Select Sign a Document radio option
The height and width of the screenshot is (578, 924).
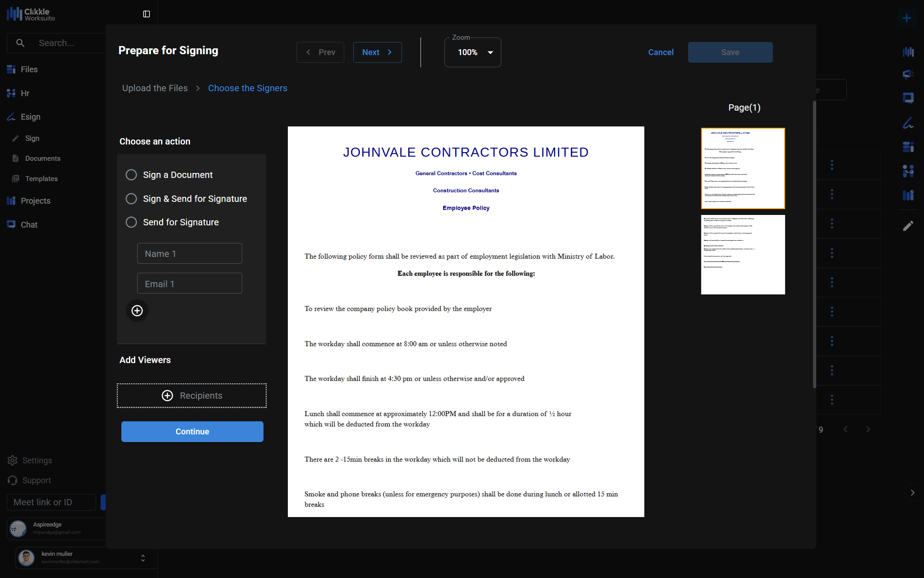[x=131, y=175]
